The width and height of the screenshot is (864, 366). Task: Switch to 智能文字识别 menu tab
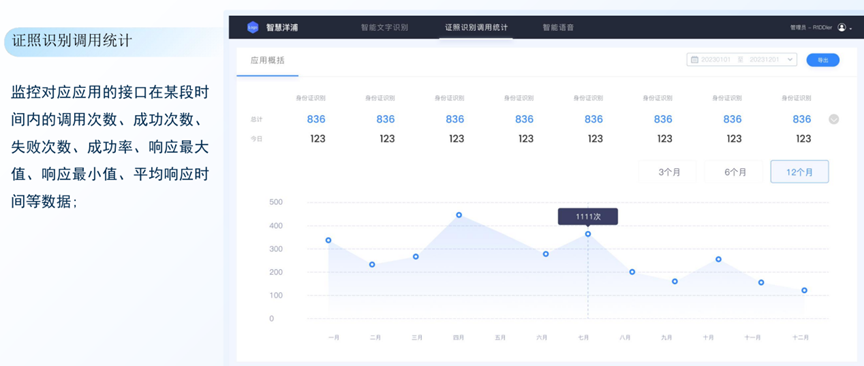(x=385, y=27)
